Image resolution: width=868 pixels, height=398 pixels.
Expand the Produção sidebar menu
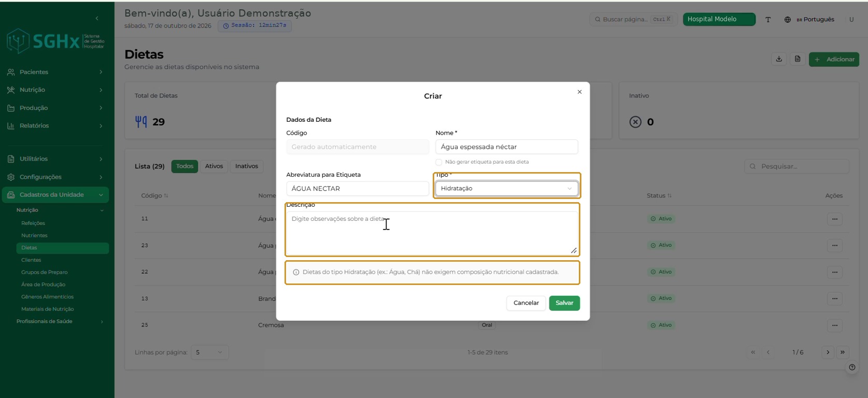[x=55, y=108]
